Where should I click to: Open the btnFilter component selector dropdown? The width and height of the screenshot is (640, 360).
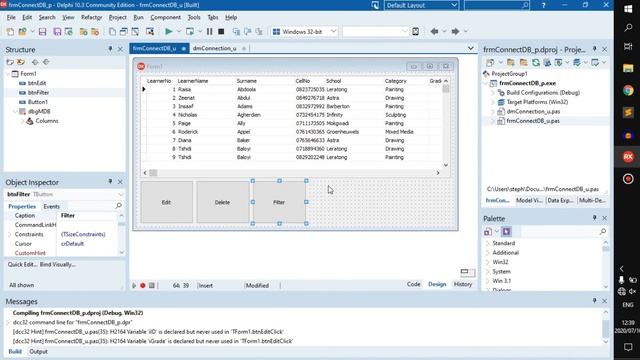click(120, 194)
